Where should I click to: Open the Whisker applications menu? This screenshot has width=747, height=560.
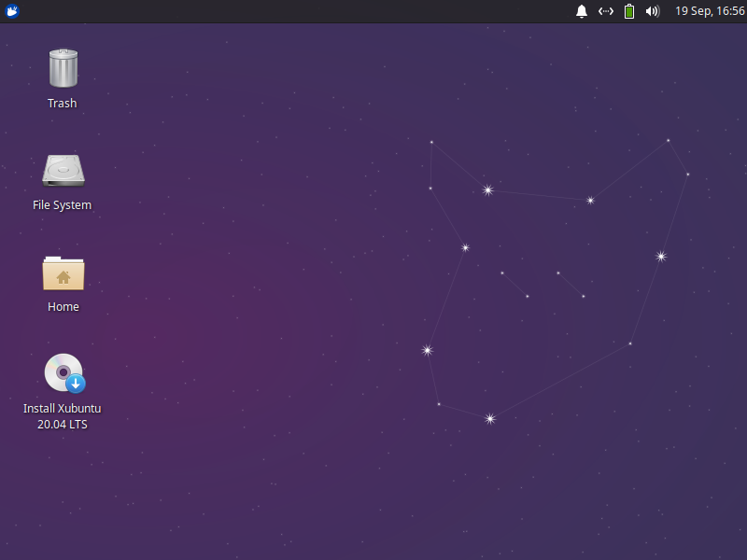coord(12,11)
